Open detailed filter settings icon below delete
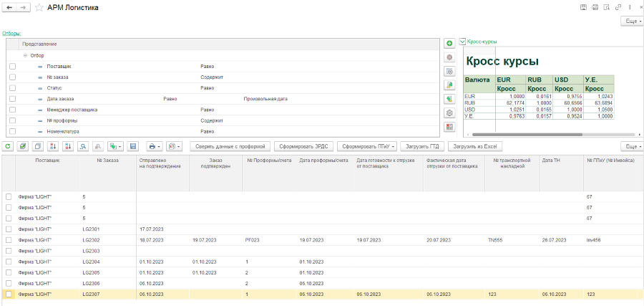The image size is (644, 306). click(x=449, y=71)
